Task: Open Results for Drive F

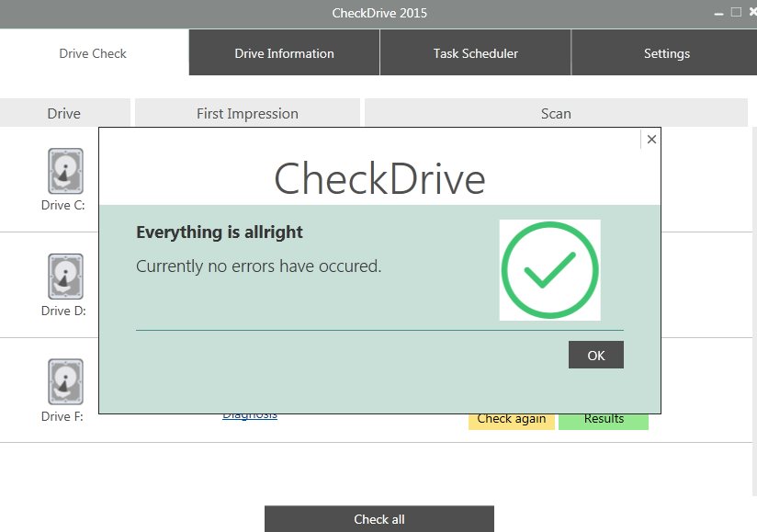Action: [604, 420]
